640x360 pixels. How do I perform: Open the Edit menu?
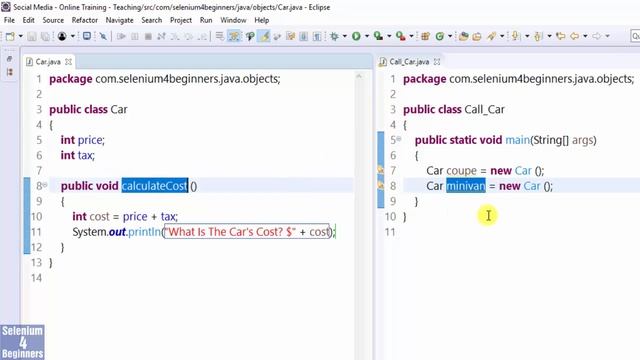(28, 20)
